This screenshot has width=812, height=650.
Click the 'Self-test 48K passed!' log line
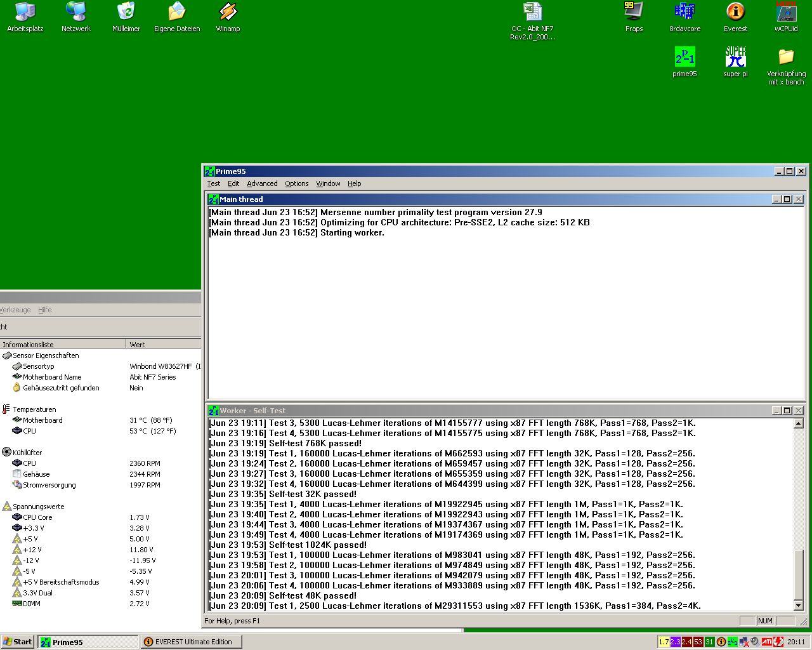tap(282, 595)
